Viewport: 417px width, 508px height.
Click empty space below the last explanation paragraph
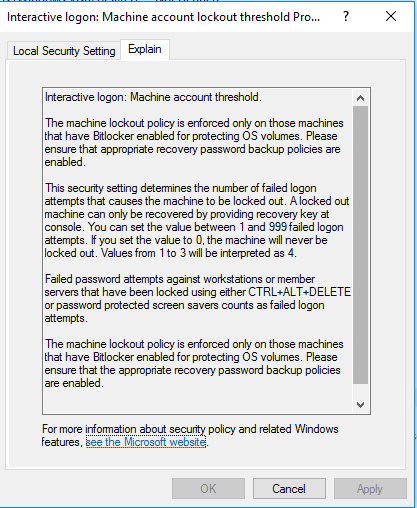pos(197,402)
